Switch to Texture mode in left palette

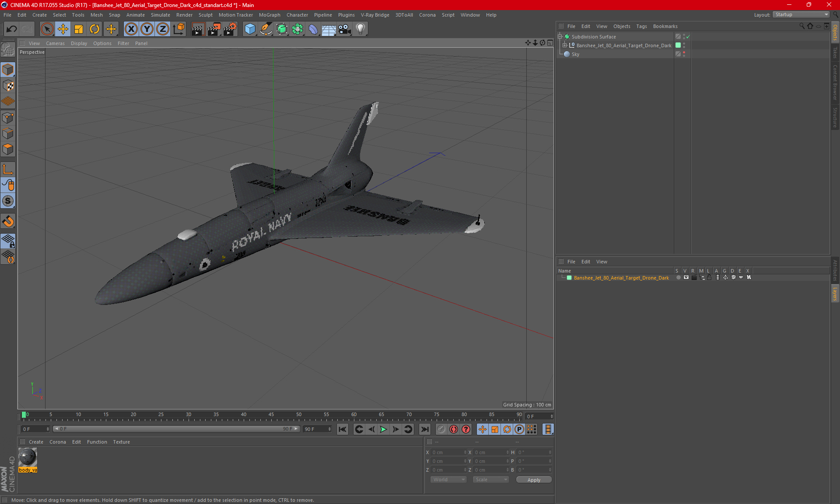[x=8, y=86]
